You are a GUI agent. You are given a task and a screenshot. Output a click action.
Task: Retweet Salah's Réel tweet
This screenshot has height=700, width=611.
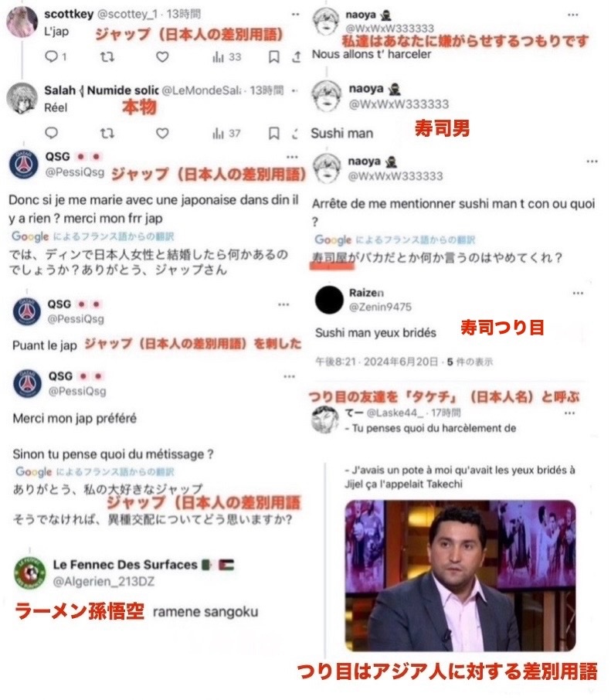107,133
